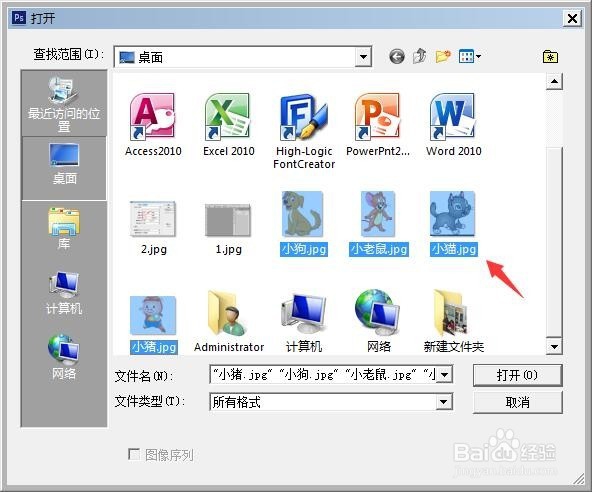Click the Back navigation arrow icon
This screenshot has width=592, height=492.
[396, 57]
